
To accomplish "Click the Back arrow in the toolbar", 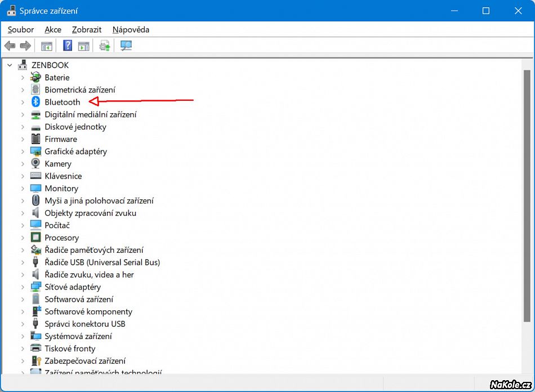I will point(10,46).
